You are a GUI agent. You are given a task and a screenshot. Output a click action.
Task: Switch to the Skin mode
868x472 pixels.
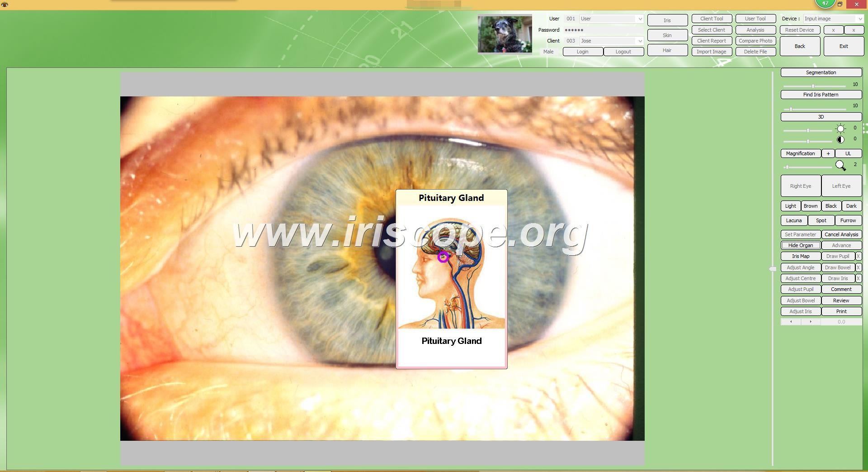click(667, 35)
